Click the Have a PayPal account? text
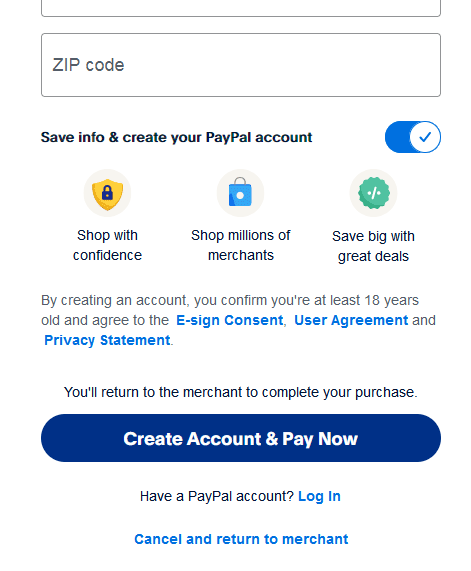 217,496
